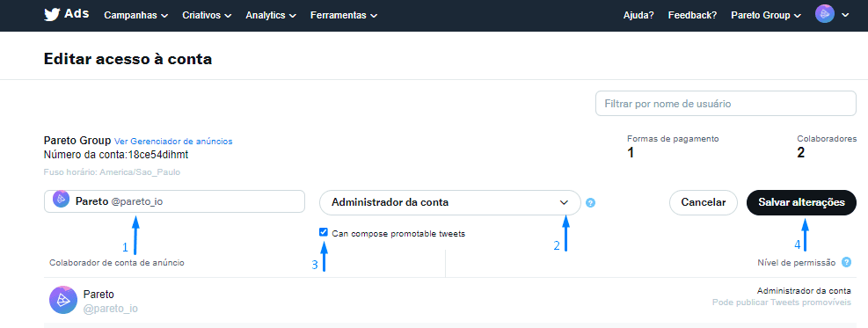
Task: Focus the Filtrar por nome de usuário field
Action: [726, 104]
